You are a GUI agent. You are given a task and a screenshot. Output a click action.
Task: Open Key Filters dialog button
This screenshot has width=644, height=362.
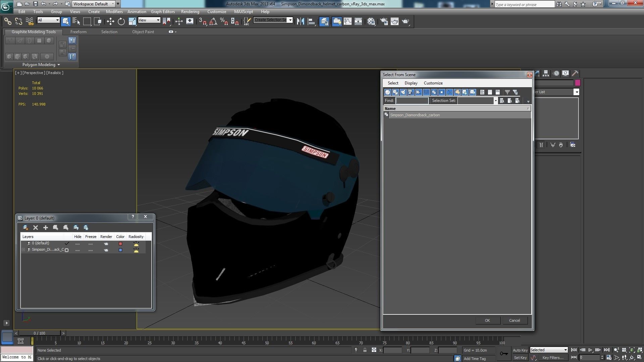coord(553,358)
